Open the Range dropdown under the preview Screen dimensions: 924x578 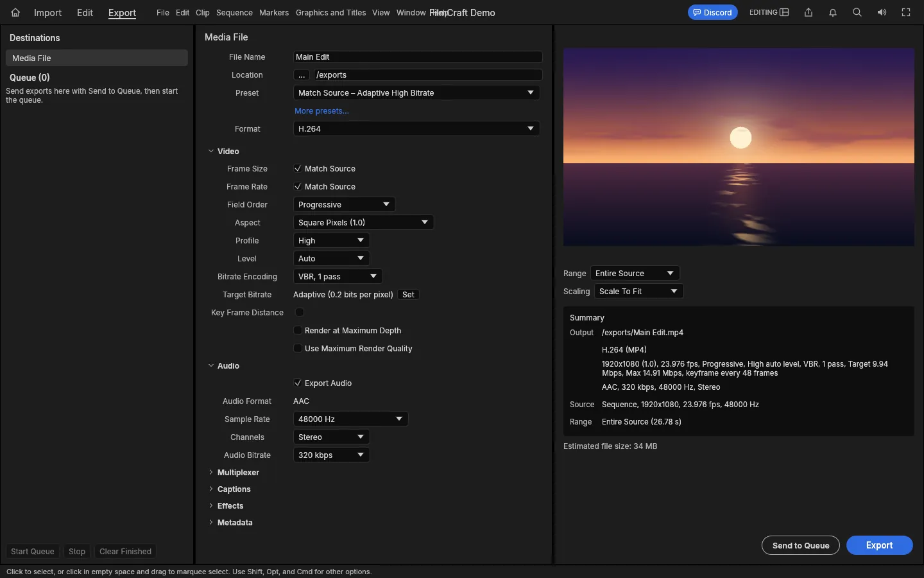pyautogui.click(x=635, y=274)
